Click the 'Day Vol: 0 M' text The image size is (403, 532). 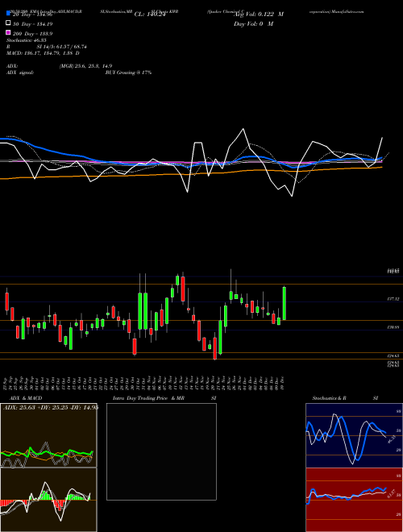253,24
